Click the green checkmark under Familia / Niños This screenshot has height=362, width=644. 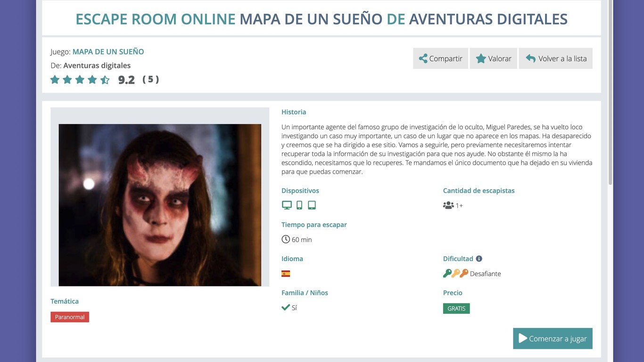click(285, 307)
